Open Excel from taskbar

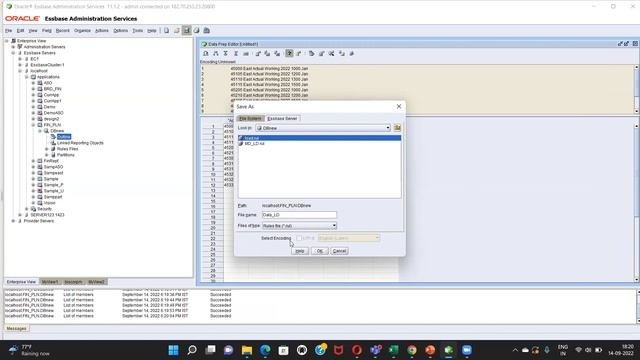(393, 350)
